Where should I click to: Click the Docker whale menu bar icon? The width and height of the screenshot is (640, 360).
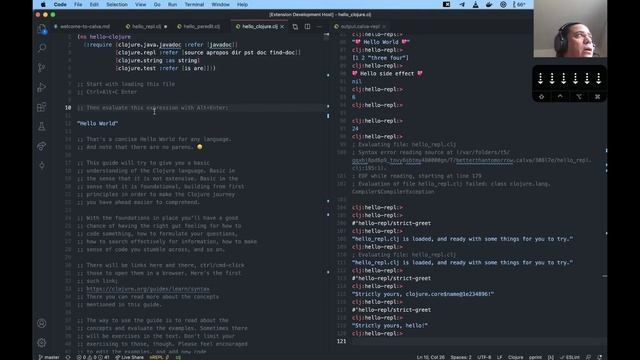(489, 4)
